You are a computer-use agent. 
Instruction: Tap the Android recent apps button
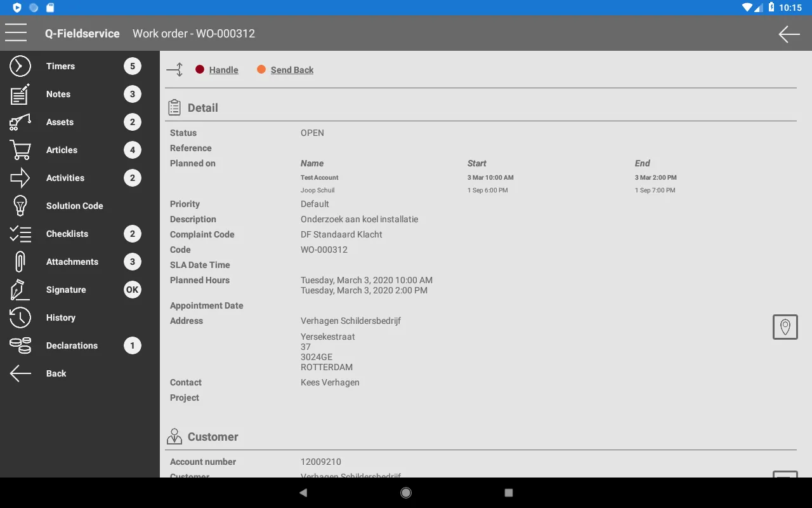(x=508, y=493)
